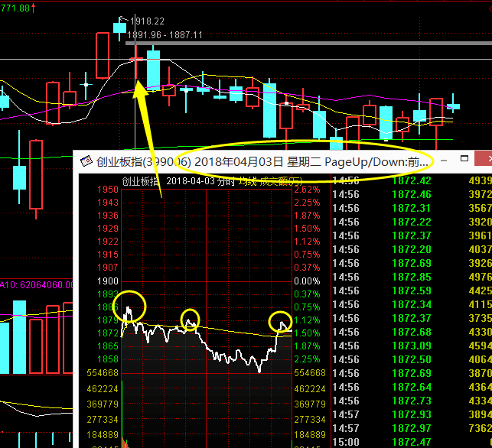
Task: Select the 15:00 tick row at 1872.47
Action: click(406, 442)
